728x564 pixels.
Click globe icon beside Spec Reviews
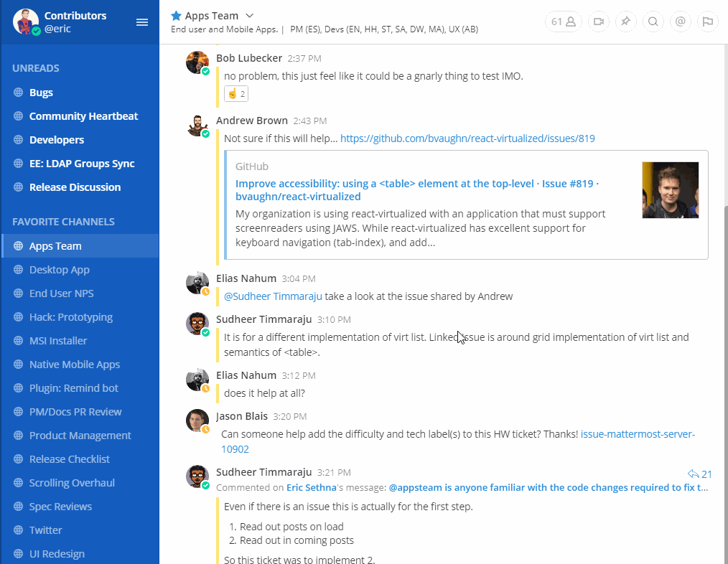pyautogui.click(x=18, y=506)
